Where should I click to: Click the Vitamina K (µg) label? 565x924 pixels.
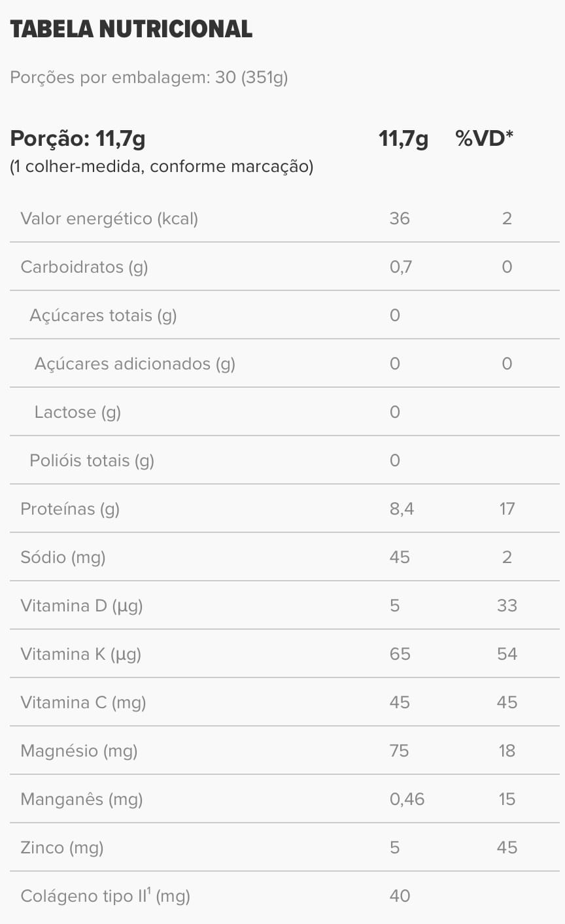point(81,654)
